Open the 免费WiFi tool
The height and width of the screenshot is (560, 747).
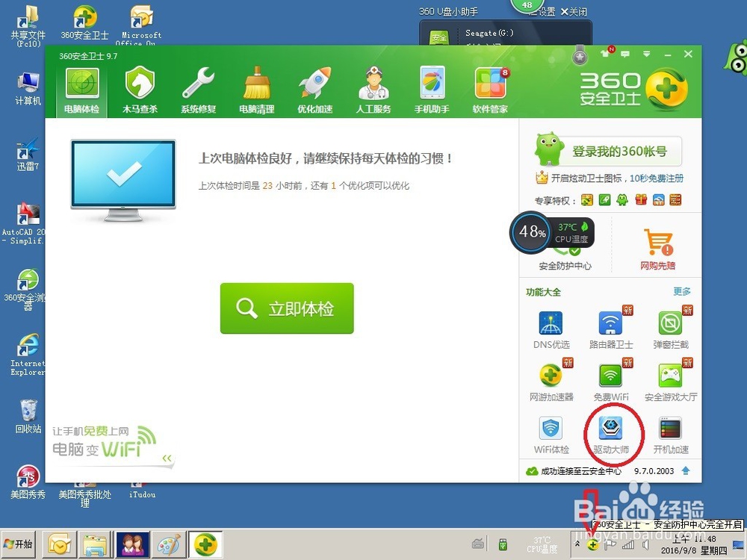(x=611, y=382)
